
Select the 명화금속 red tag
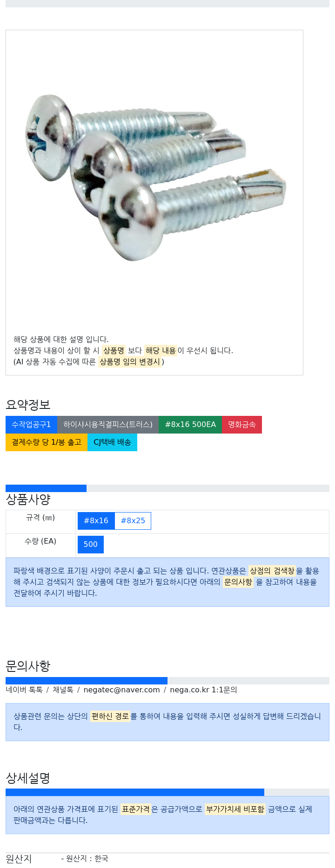point(242,425)
